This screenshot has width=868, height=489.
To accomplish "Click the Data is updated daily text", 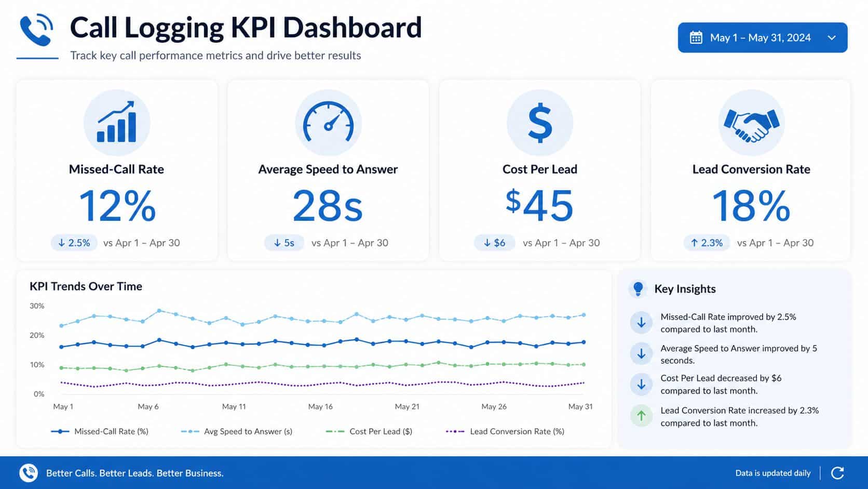I will click(x=772, y=473).
